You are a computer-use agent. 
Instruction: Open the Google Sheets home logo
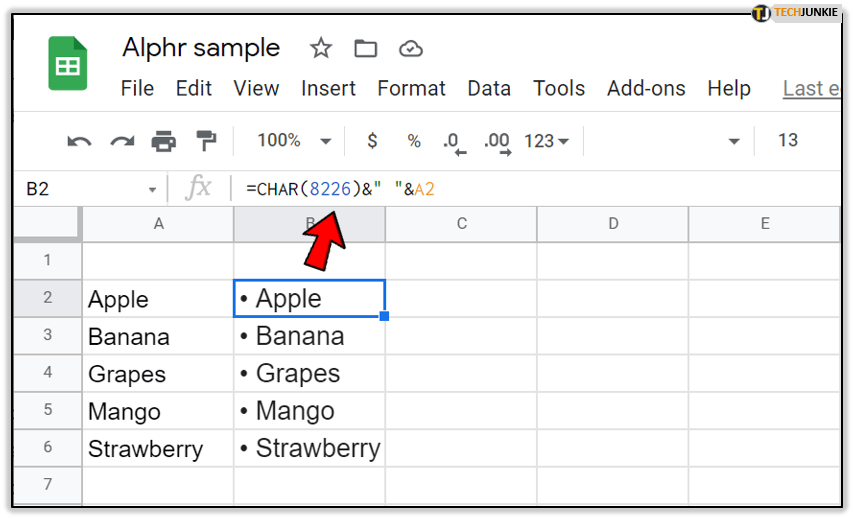[69, 64]
